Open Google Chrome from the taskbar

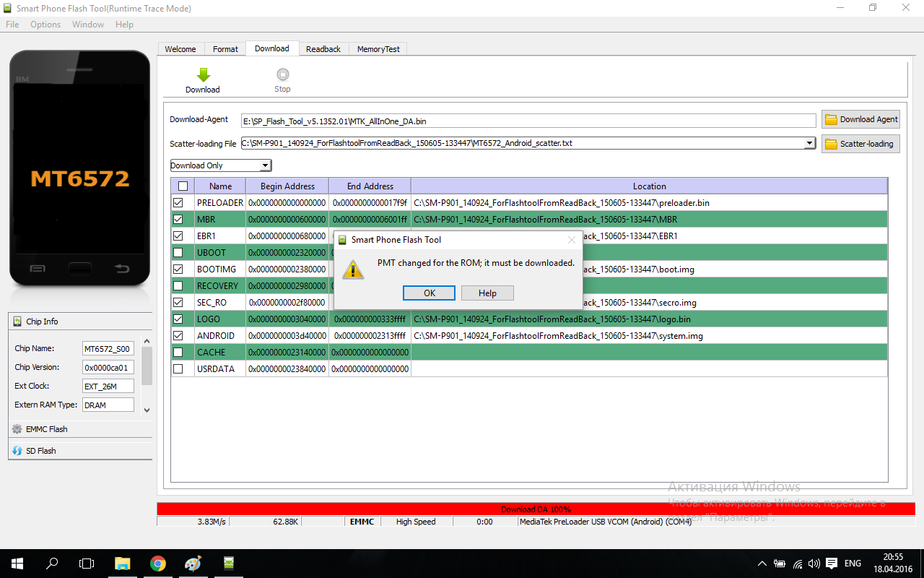pos(157,564)
